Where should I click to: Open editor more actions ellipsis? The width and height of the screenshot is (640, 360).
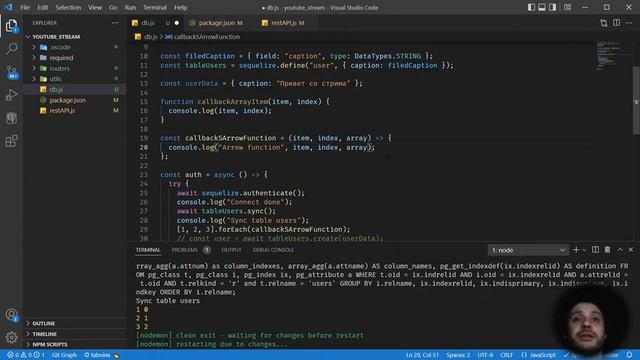(629, 23)
